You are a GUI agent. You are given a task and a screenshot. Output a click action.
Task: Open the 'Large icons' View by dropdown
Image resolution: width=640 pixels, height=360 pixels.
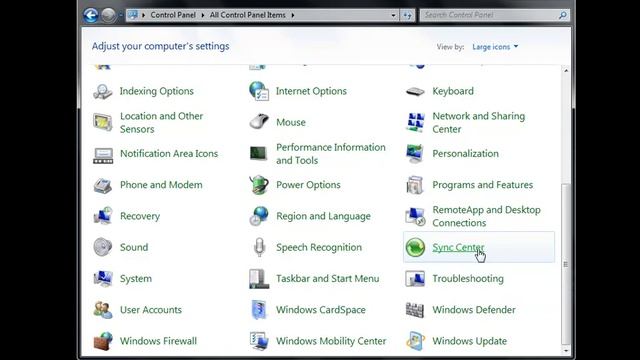tap(495, 47)
